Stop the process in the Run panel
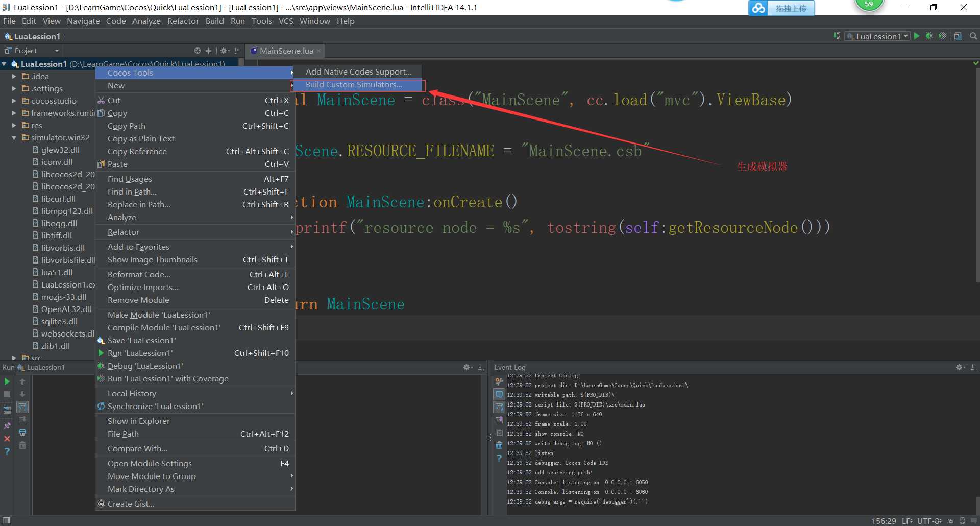Image resolution: width=980 pixels, height=526 pixels. [7, 394]
